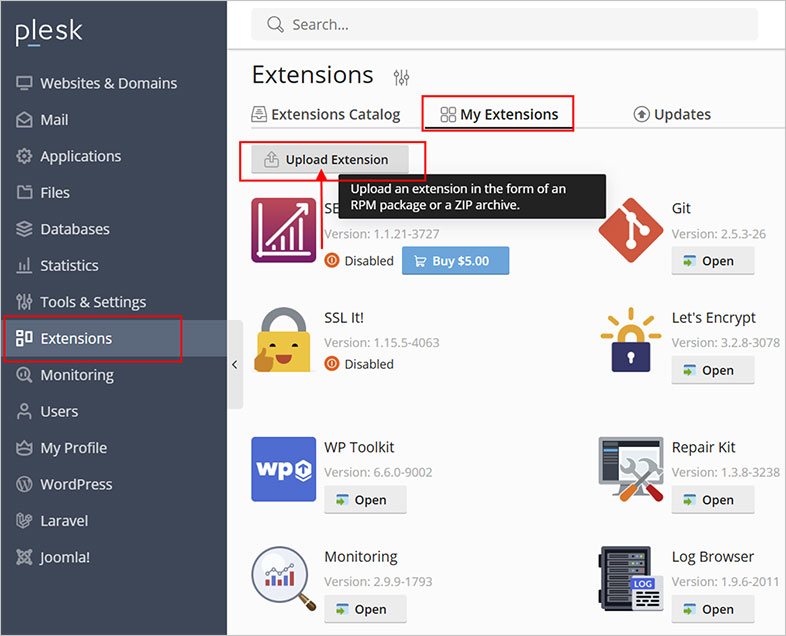Click the Repair Kit icon
This screenshot has width=786, height=636.
630,469
